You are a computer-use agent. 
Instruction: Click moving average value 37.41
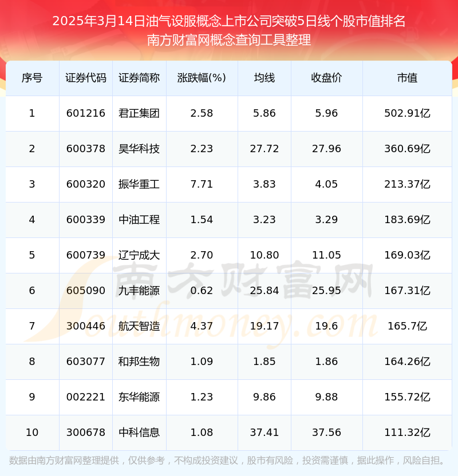point(264,433)
